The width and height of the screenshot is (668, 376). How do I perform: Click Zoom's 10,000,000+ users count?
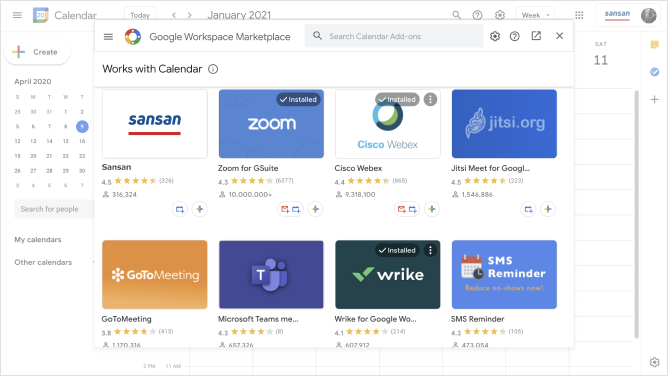pyautogui.click(x=250, y=195)
